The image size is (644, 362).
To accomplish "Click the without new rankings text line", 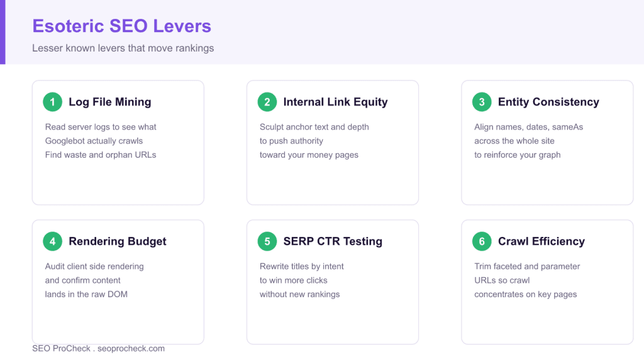I will pyautogui.click(x=300, y=294).
